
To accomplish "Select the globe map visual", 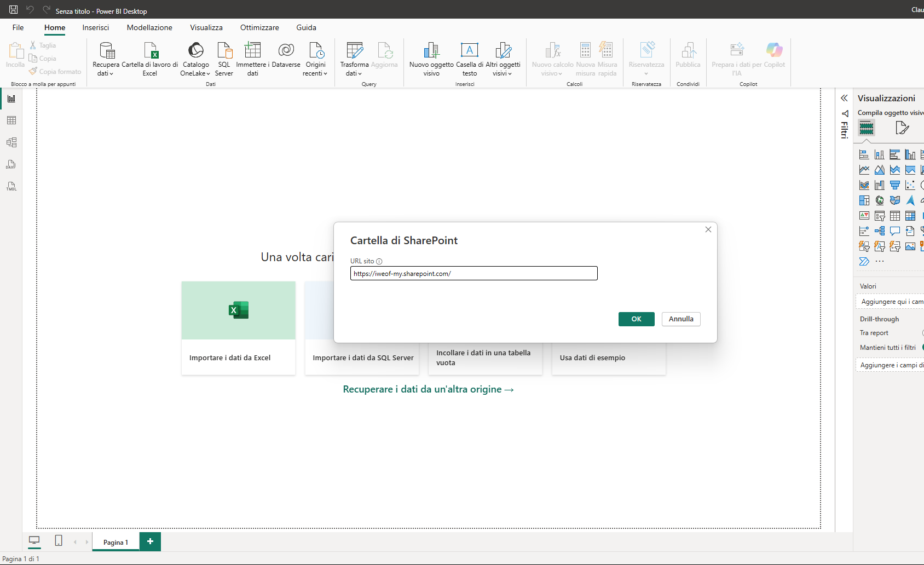I will 880,200.
